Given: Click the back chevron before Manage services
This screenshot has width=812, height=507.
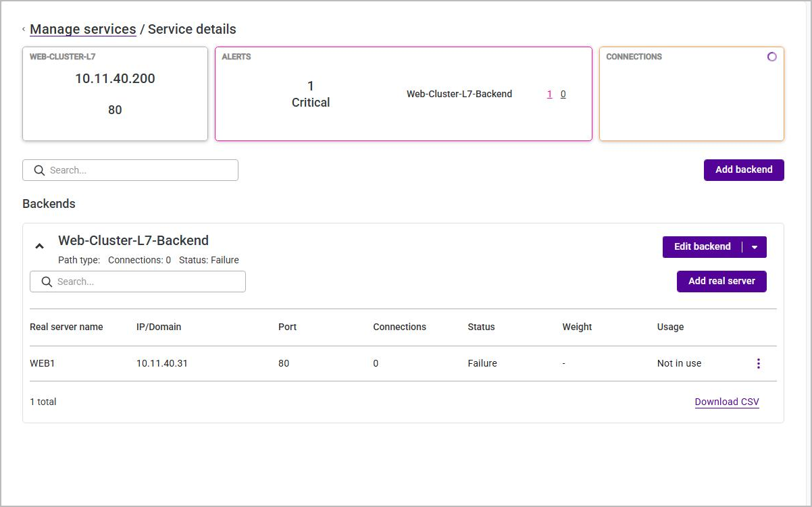Looking at the screenshot, I should point(24,29).
